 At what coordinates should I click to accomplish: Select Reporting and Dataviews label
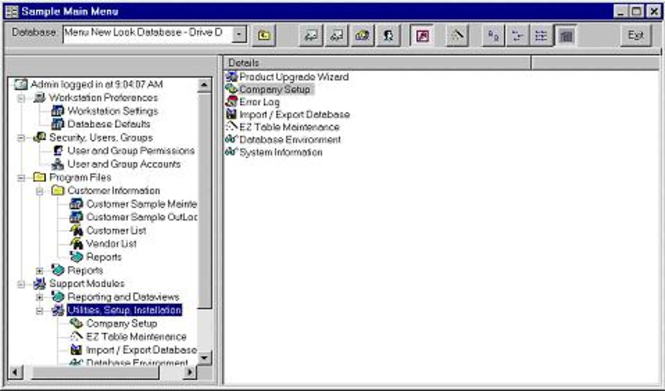(123, 297)
